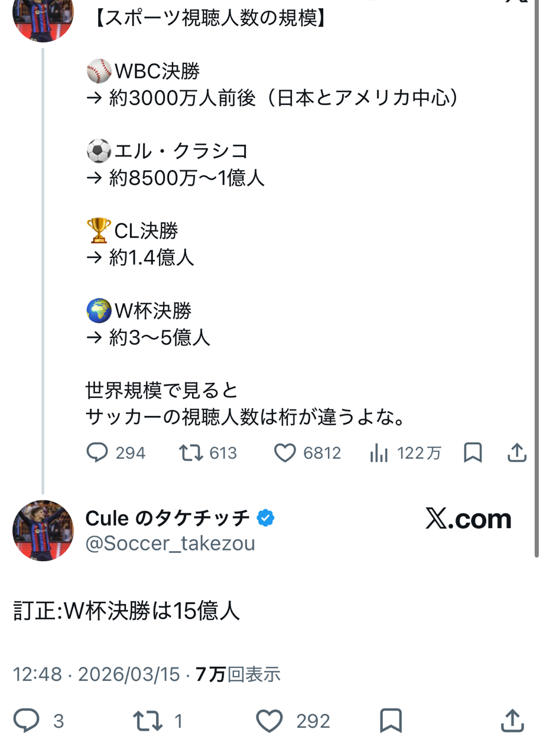Screen dimensions: 543x756
Task: Tap share icon on the correction tweet
Action: click(512, 721)
